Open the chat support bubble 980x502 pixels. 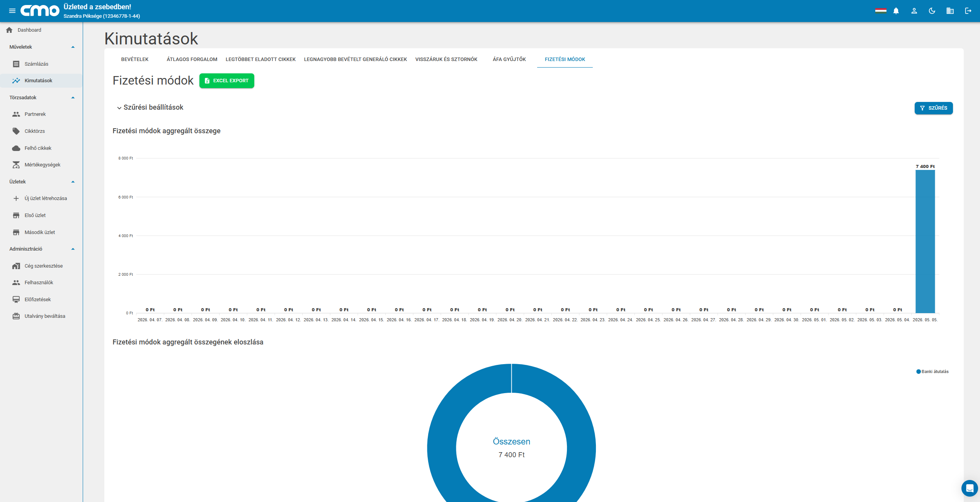970,488
